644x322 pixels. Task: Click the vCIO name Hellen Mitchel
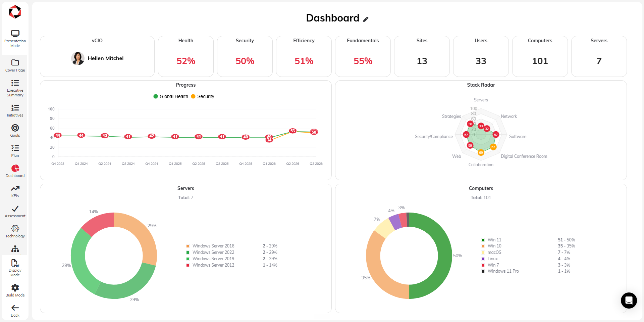click(x=106, y=58)
